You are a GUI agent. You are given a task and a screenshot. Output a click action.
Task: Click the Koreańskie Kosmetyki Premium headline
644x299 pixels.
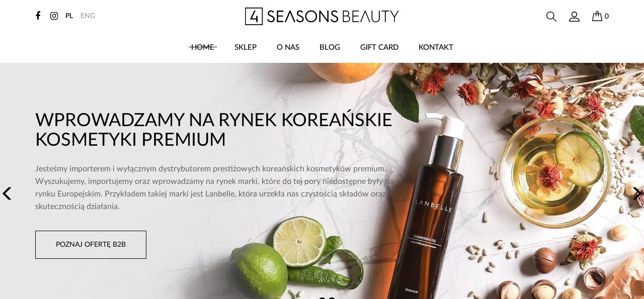pyautogui.click(x=214, y=129)
